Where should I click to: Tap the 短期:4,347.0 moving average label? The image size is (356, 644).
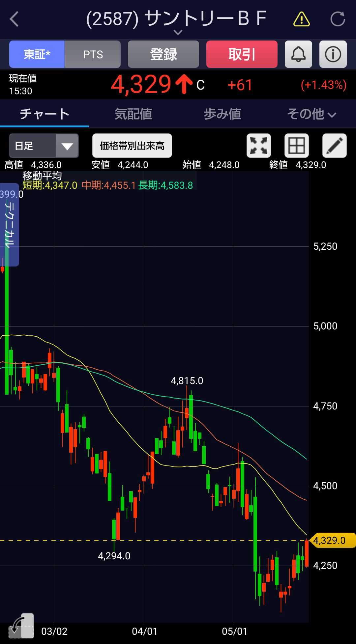click(x=50, y=185)
